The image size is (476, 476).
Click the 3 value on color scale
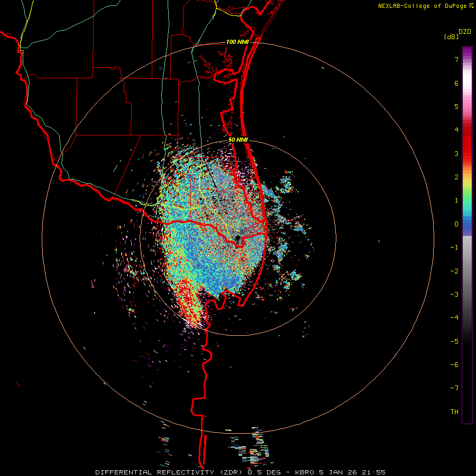(456, 153)
